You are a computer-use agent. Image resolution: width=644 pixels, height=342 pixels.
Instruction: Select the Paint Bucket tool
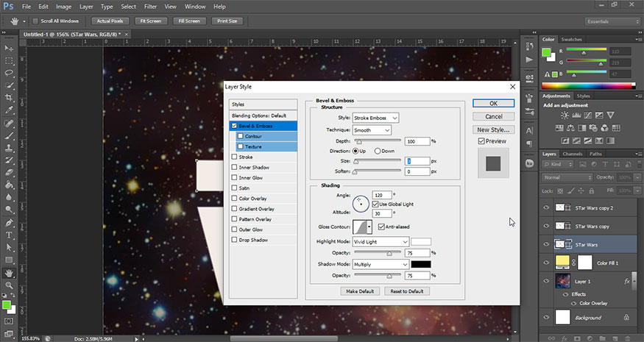click(x=9, y=185)
